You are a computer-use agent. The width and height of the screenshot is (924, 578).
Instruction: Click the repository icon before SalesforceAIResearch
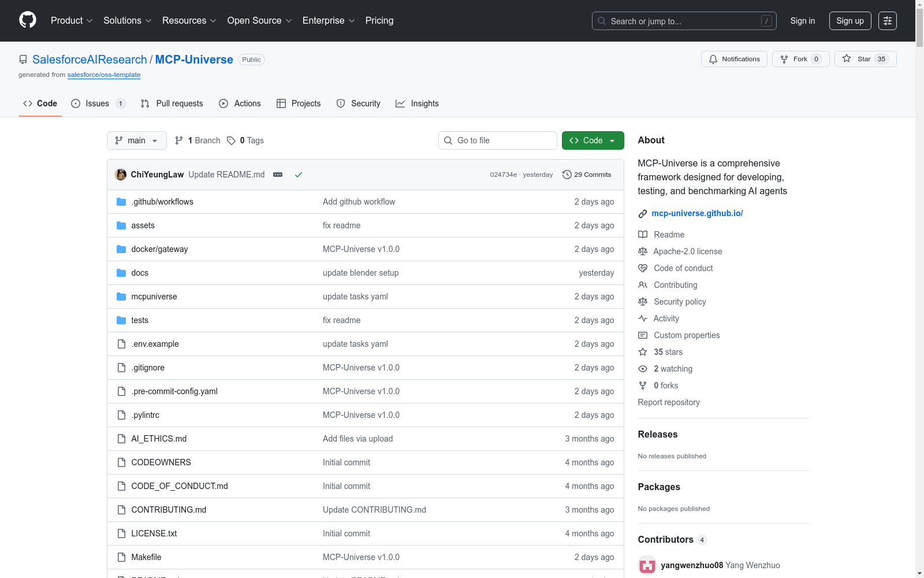tap(23, 60)
